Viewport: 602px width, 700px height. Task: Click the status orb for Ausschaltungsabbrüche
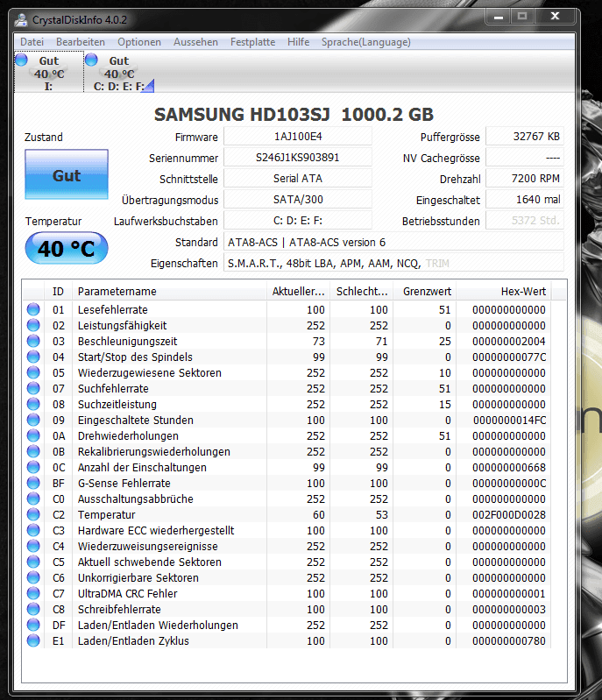(33, 498)
